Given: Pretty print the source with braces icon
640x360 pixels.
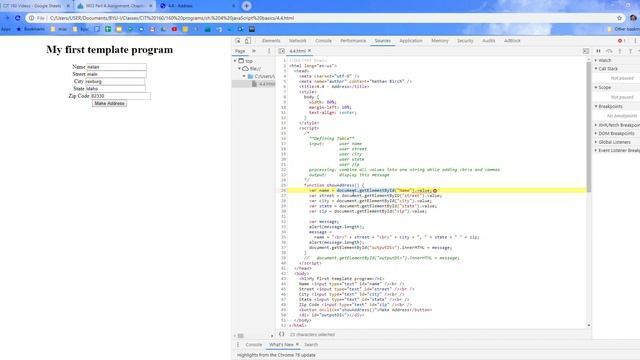Looking at the screenshot, I should pos(282,334).
